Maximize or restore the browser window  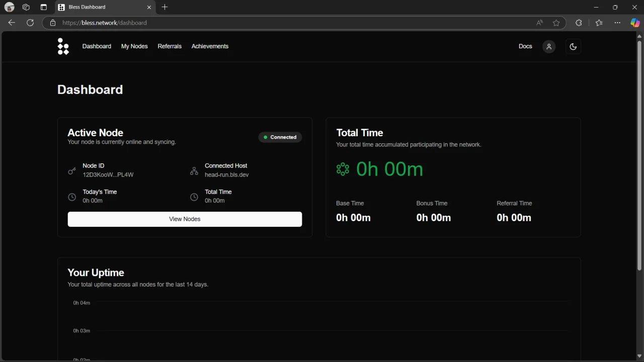coord(615,7)
